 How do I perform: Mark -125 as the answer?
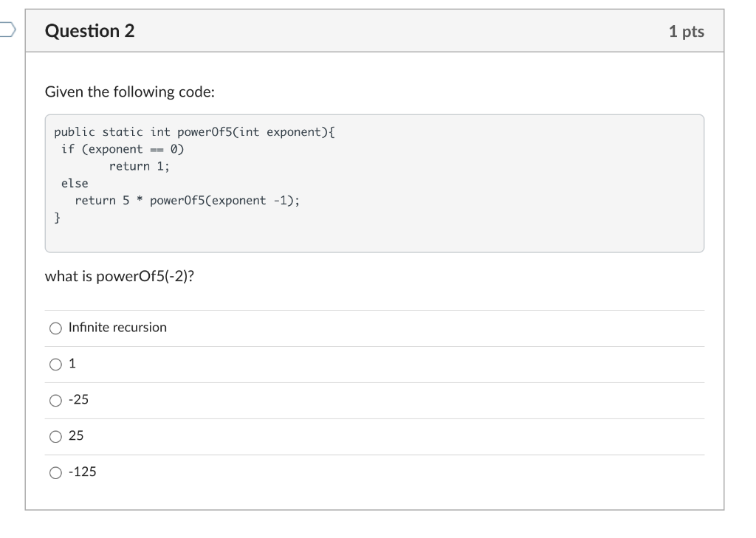55,473
